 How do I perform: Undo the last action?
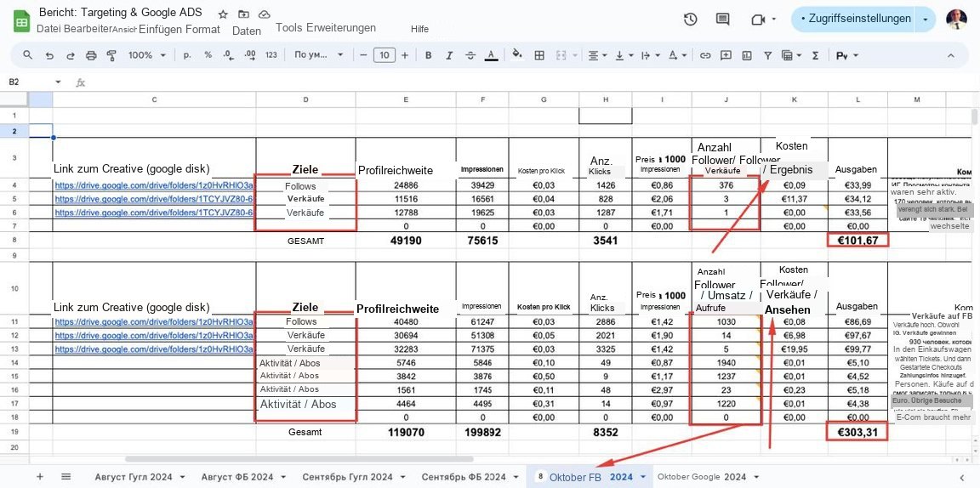point(49,55)
